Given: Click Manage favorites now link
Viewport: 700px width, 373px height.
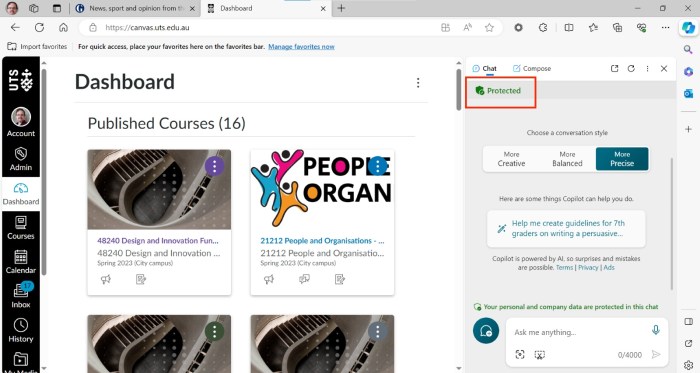Looking at the screenshot, I should pos(301,46).
